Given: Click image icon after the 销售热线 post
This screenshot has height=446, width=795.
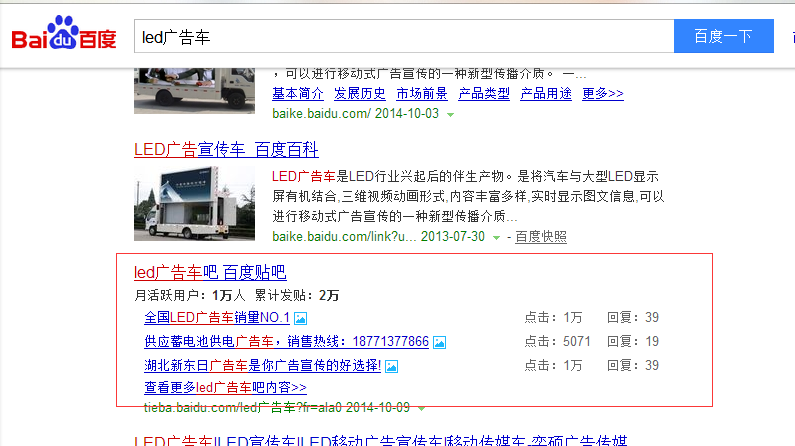Looking at the screenshot, I should click(x=439, y=342).
